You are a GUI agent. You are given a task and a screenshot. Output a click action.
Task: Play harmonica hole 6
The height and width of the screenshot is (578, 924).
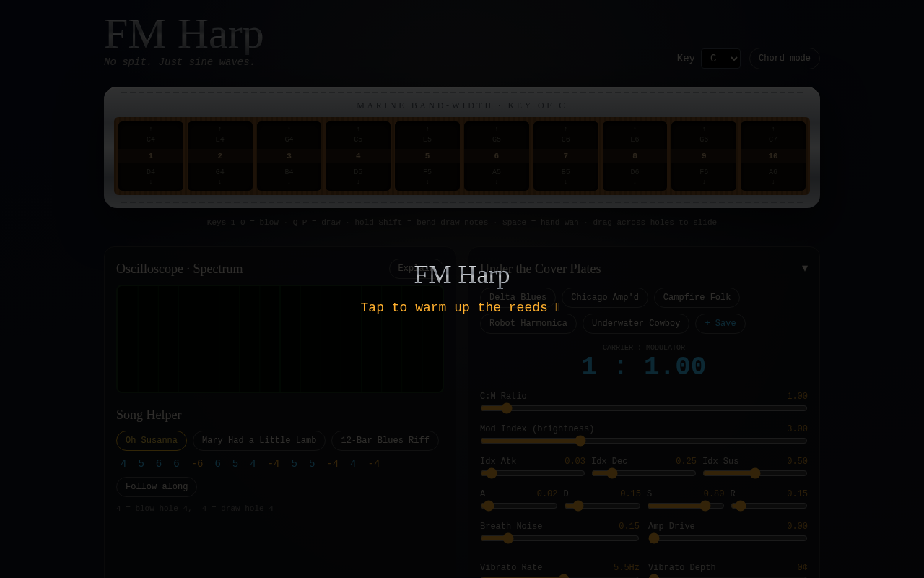(x=497, y=156)
